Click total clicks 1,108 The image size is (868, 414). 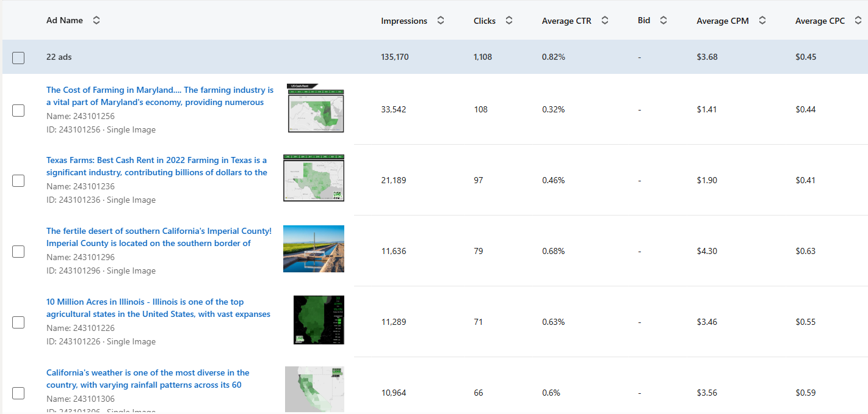[483, 57]
